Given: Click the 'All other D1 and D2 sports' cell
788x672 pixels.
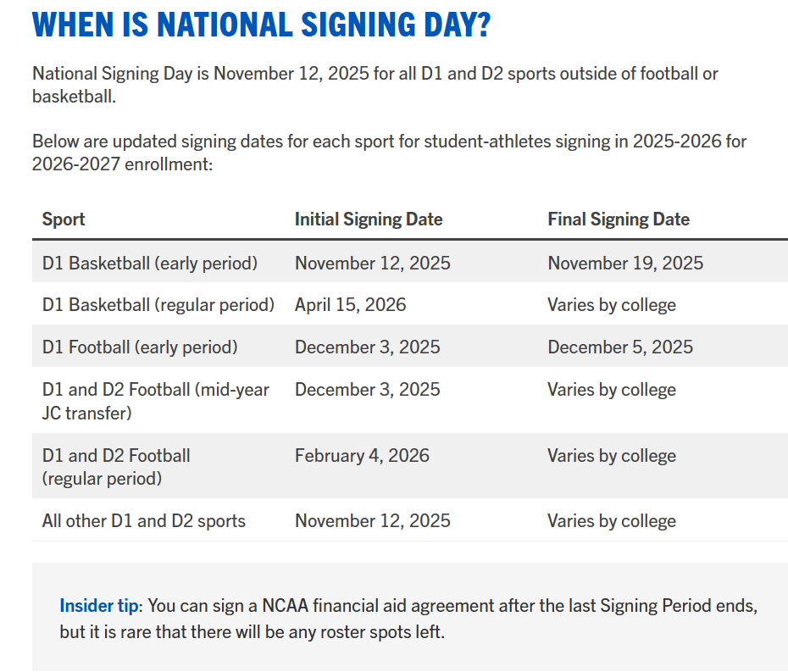Looking at the screenshot, I should pos(144,521).
